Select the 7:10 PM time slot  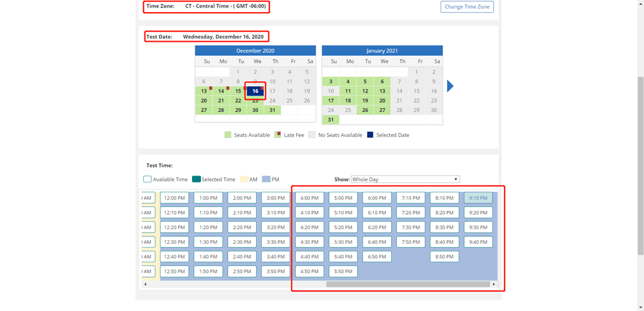(411, 198)
